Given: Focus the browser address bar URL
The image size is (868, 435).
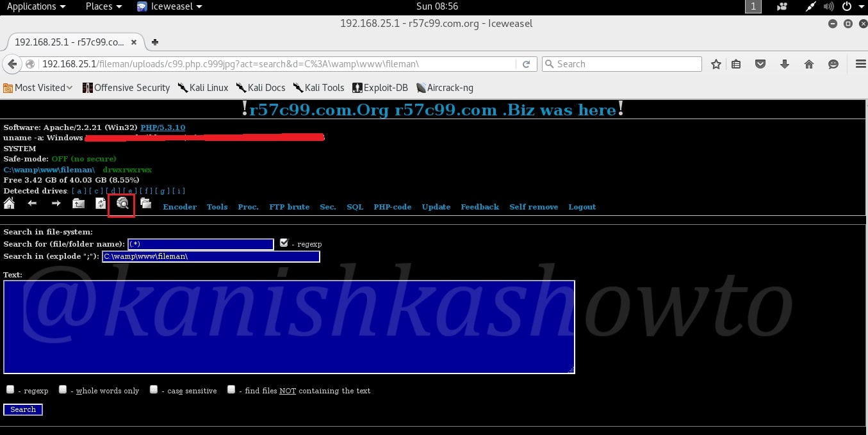Looking at the screenshot, I should 278,64.
